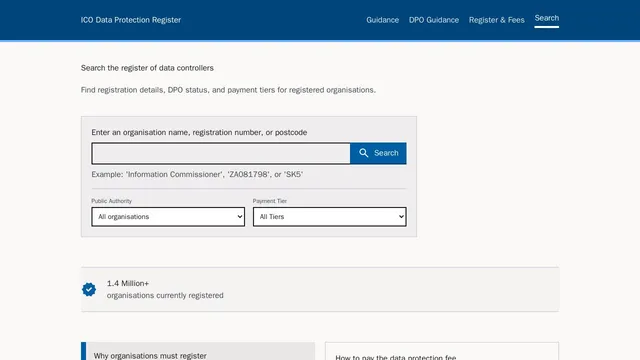Click the 'Public Authority' label
Screen dimensions: 640x360
[x=111, y=201]
